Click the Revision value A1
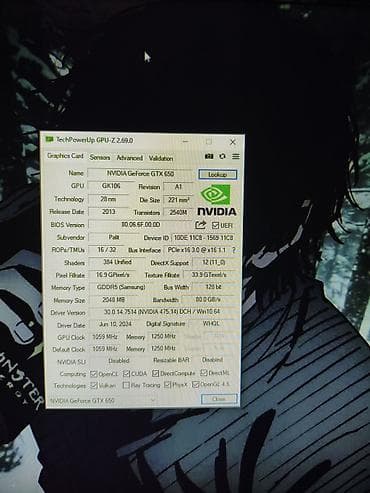Screen dimensions: 370x493 178,187
